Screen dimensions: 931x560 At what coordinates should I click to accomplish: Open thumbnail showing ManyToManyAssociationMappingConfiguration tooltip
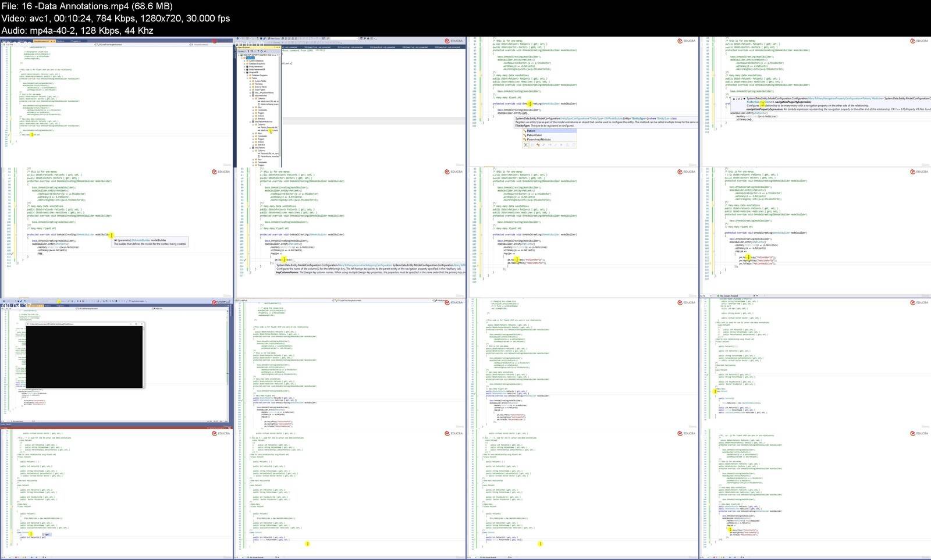(349, 233)
